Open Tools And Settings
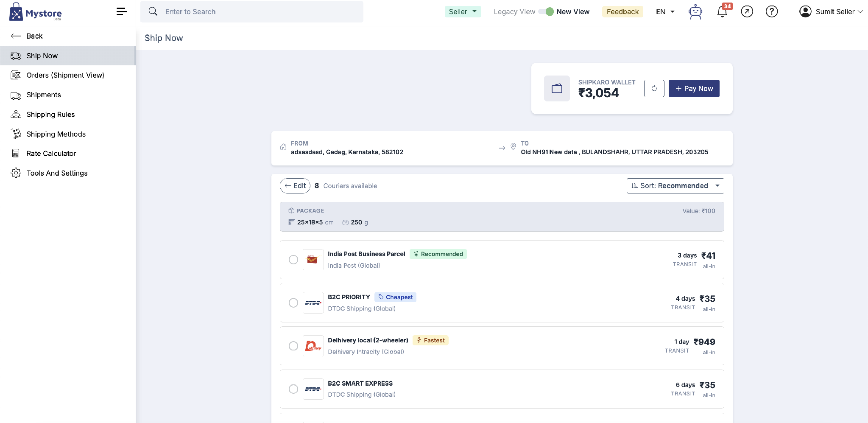Image resolution: width=868 pixels, height=423 pixels. tap(68, 173)
